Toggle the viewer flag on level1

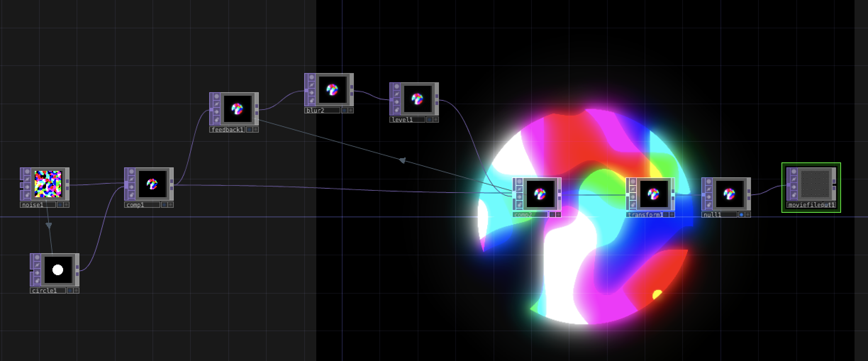click(x=397, y=87)
